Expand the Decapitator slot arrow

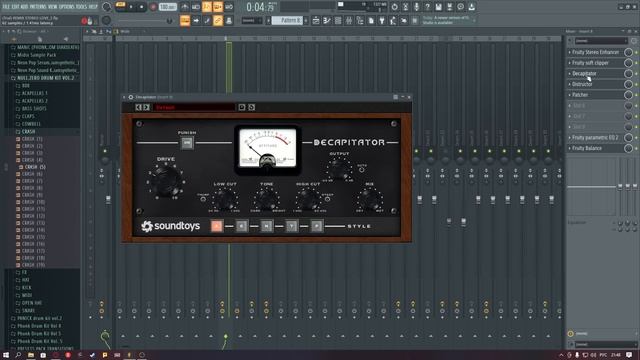click(570, 73)
